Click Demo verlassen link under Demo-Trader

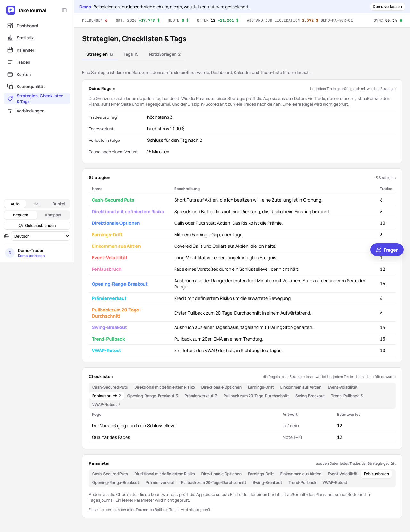tap(31, 256)
